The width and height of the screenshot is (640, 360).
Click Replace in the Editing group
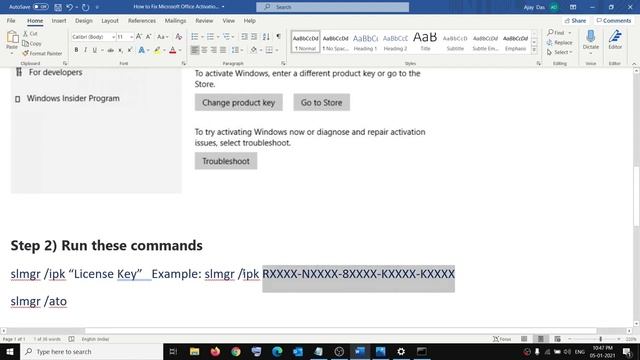(560, 42)
